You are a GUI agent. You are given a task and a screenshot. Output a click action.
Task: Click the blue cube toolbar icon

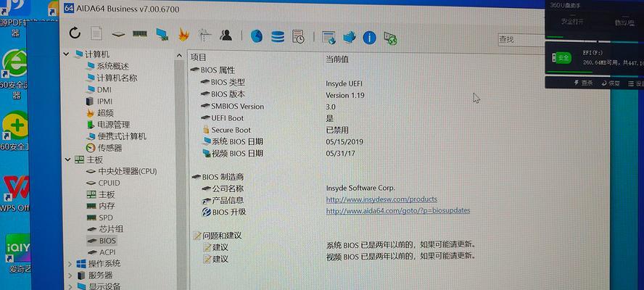(350, 38)
